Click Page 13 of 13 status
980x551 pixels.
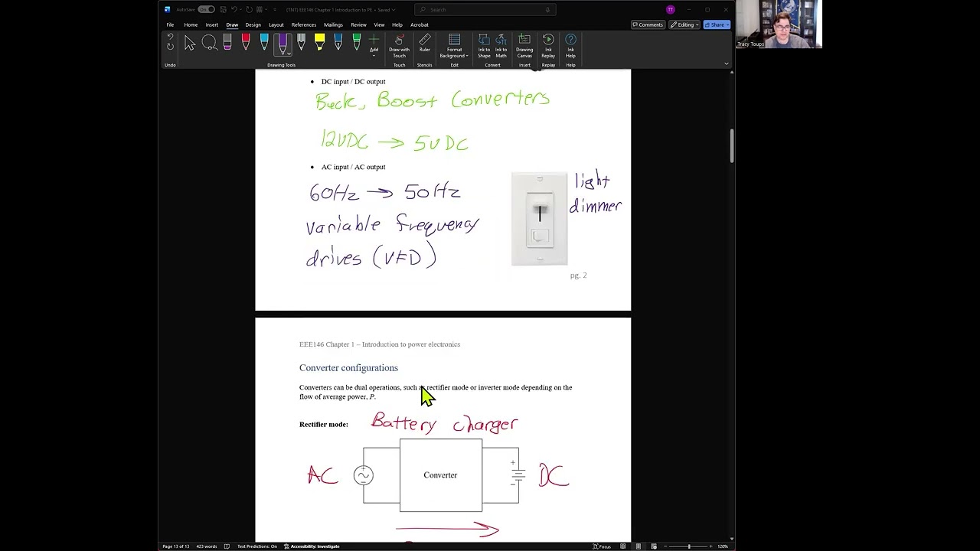[175, 546]
